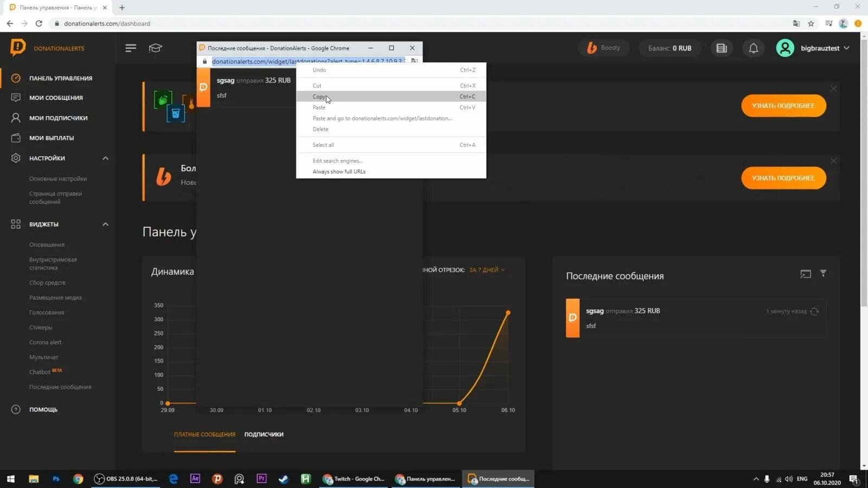Open Сбор средств widget link
This screenshot has height=488, width=868.
(x=47, y=282)
